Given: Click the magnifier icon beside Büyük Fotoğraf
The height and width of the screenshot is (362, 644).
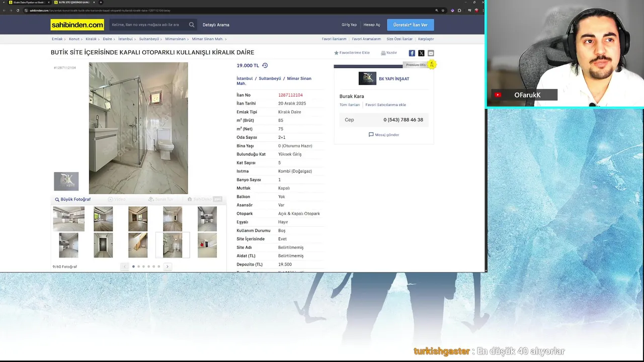Looking at the screenshot, I should (57, 200).
